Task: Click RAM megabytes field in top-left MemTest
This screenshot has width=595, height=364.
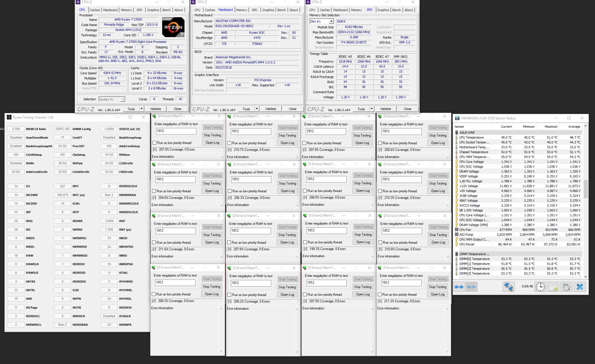Action: click(176, 131)
